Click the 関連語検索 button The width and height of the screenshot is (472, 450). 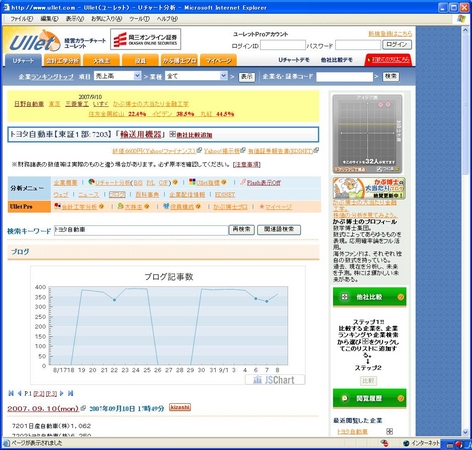point(279,229)
